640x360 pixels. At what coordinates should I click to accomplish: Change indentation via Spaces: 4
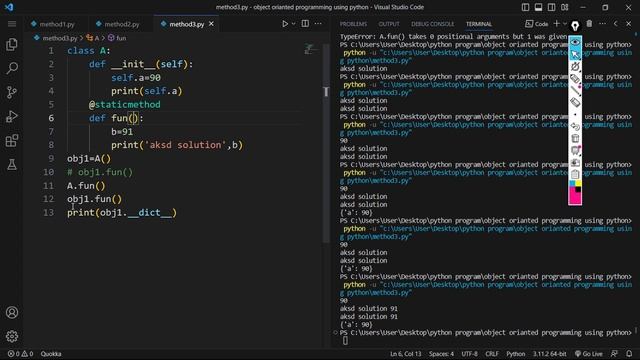click(x=441, y=354)
